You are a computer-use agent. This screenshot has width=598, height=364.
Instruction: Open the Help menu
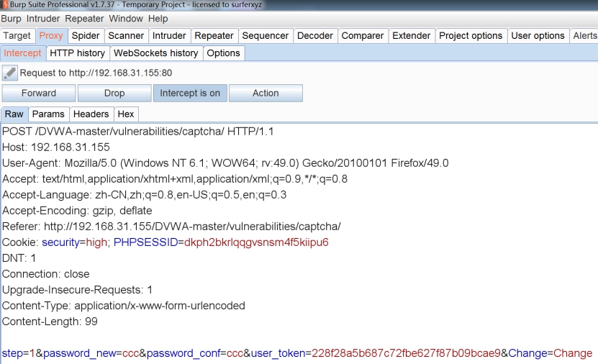(x=158, y=19)
